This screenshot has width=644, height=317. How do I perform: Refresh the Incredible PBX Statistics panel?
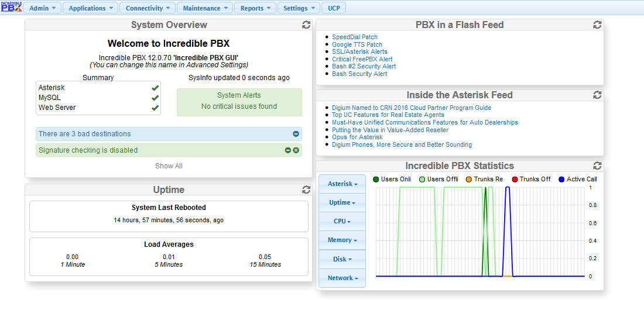(597, 166)
